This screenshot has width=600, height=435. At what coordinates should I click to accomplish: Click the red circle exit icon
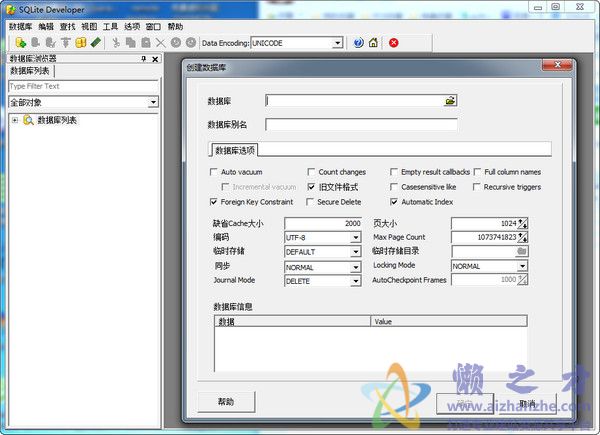click(x=393, y=42)
